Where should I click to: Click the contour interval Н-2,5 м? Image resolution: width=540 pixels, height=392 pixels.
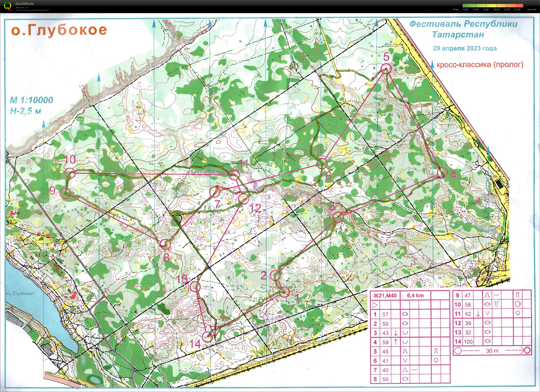click(x=25, y=111)
